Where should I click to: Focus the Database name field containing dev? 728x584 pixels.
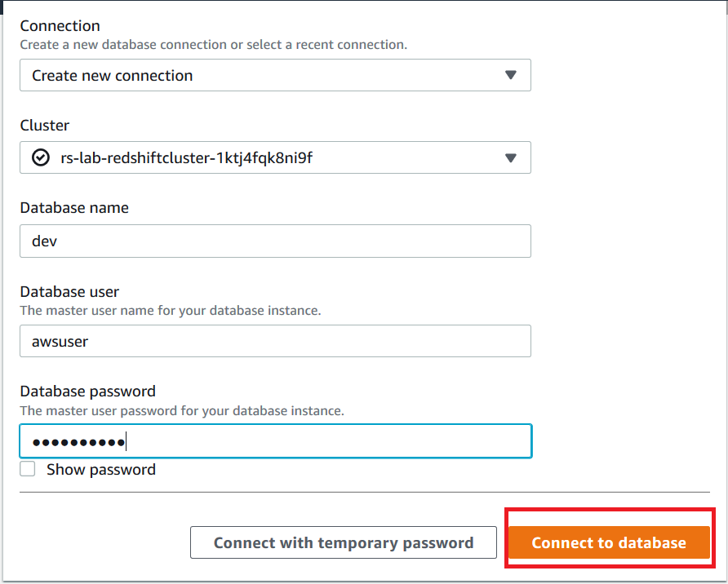click(275, 241)
